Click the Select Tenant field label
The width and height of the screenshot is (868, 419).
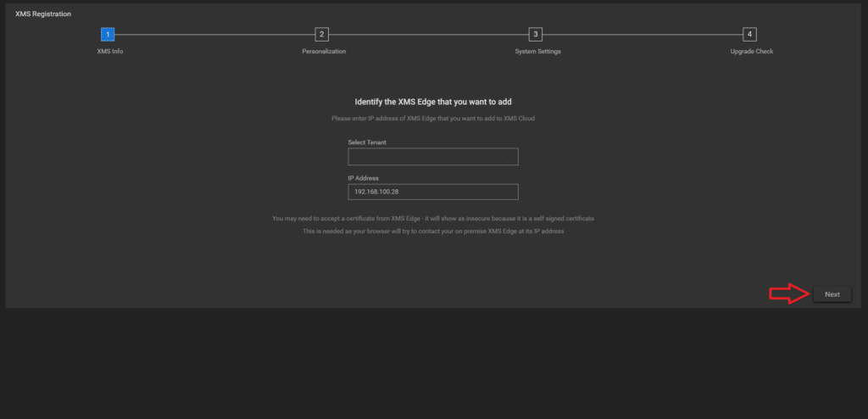367,142
